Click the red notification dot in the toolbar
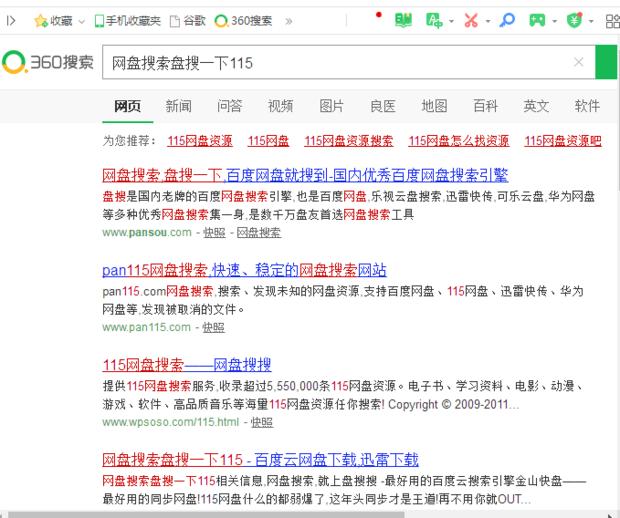This screenshot has width=620, height=518. (x=378, y=15)
